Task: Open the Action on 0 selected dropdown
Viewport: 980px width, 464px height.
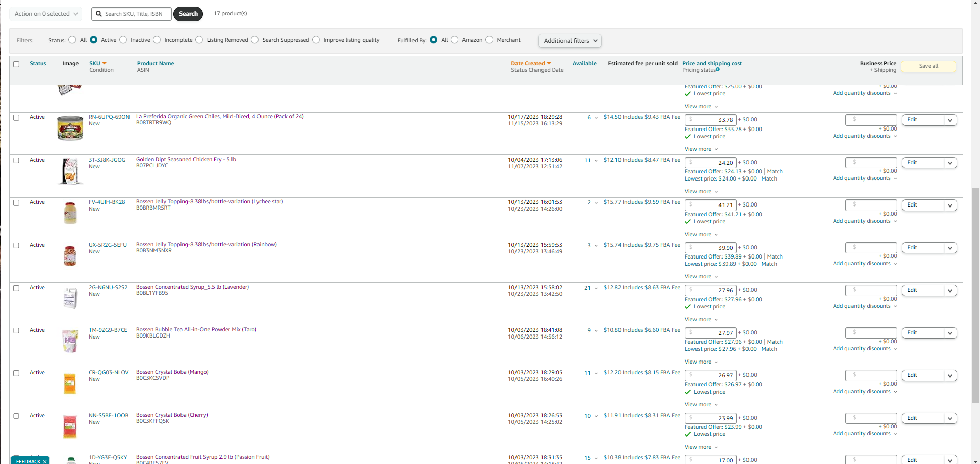Action: (46, 14)
